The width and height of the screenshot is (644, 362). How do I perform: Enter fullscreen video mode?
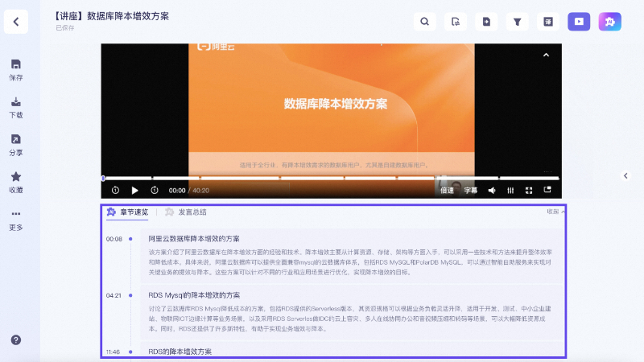[x=529, y=191]
